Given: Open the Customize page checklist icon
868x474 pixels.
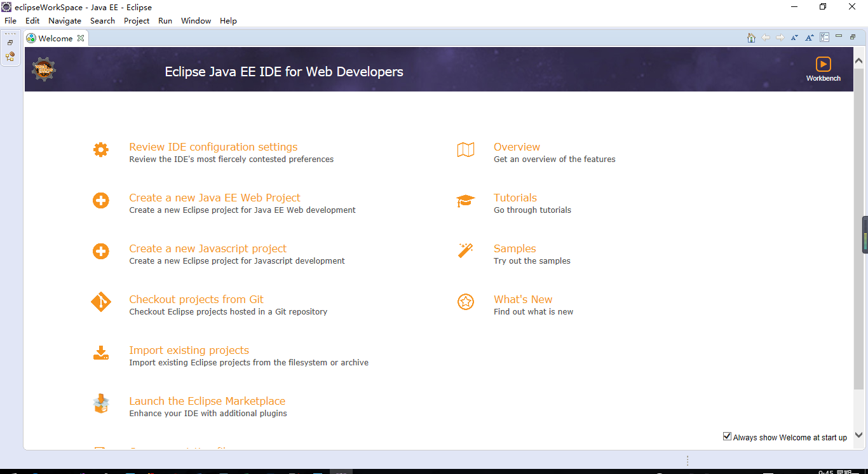Looking at the screenshot, I should click(824, 37).
